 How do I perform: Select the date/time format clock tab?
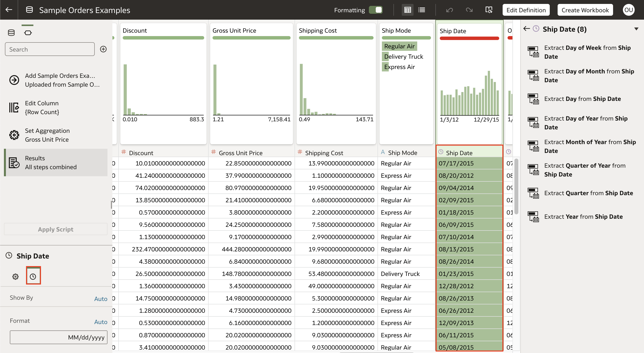[33, 276]
